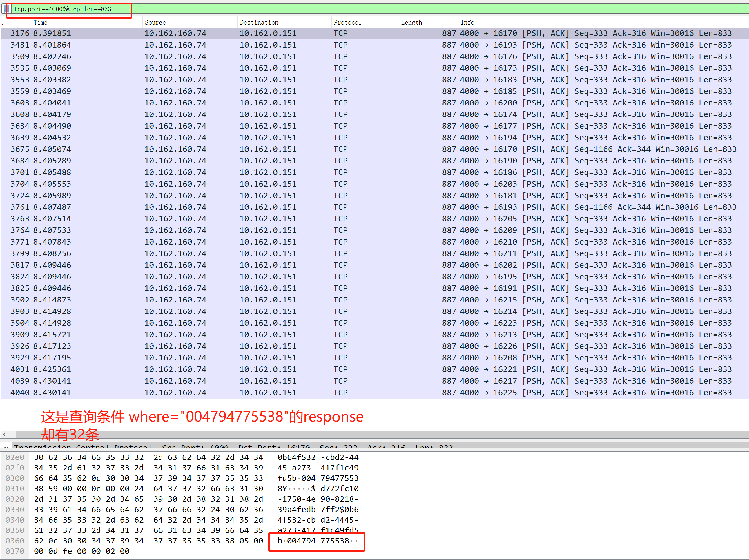Collapse the Transmission Control Protocol tree node
Screen dimensions: 749x560
(6, 447)
